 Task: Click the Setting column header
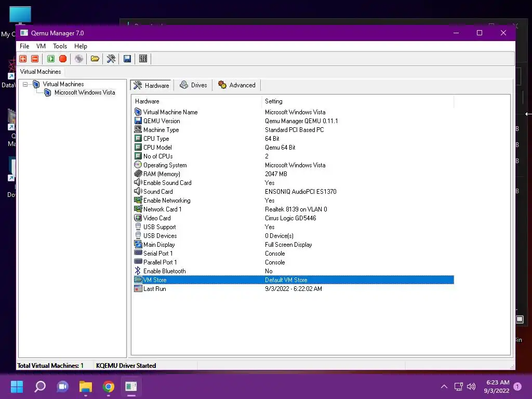(357, 101)
